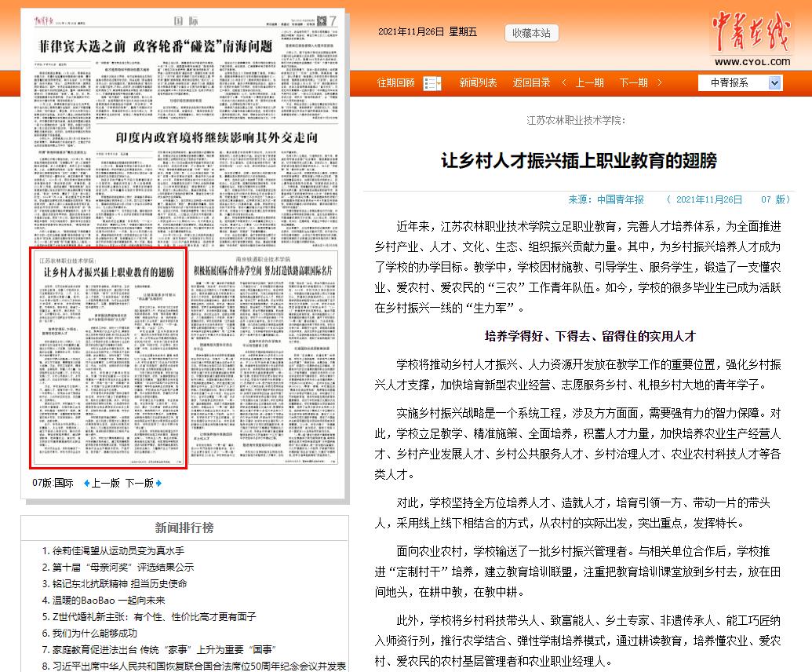The image size is (812, 672).
Task: Open ranked story 徐莉佳渴望从运动员变为真水手
Action: click(118, 551)
